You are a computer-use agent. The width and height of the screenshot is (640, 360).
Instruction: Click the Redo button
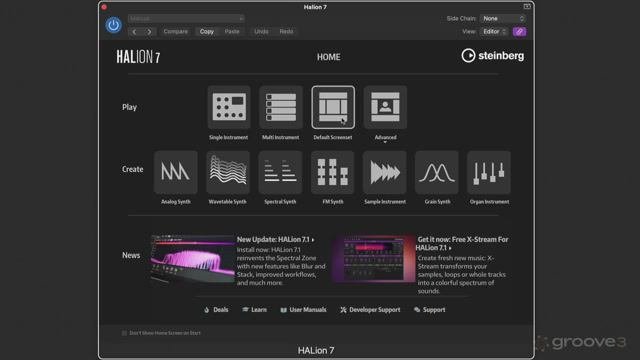(286, 31)
